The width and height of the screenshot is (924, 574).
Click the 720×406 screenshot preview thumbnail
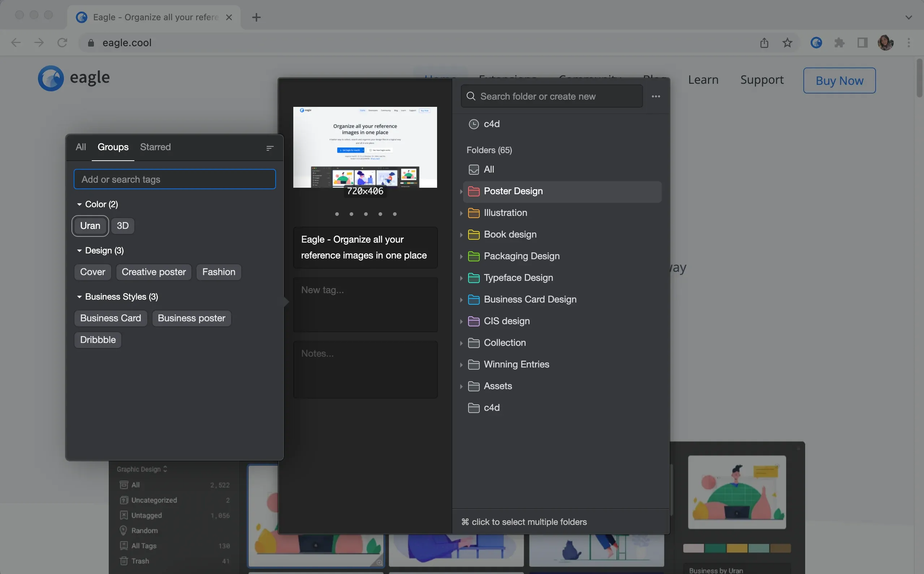tap(365, 147)
